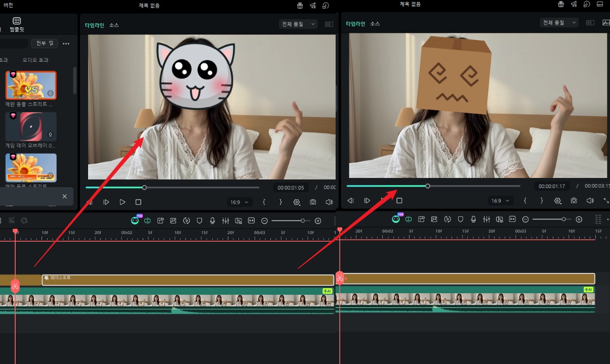This screenshot has height=364, width=610.
Task: Click the headset support icon in right title bar
Action: pos(587,4)
